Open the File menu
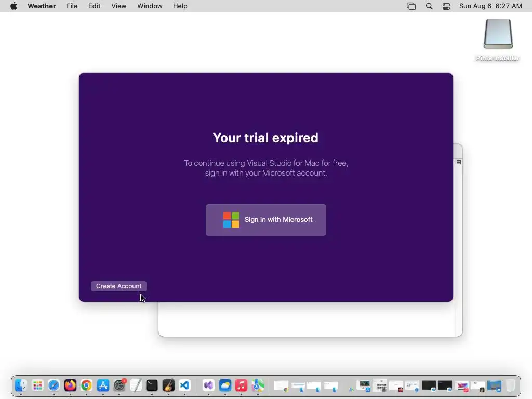The image size is (532, 399). [x=72, y=6]
